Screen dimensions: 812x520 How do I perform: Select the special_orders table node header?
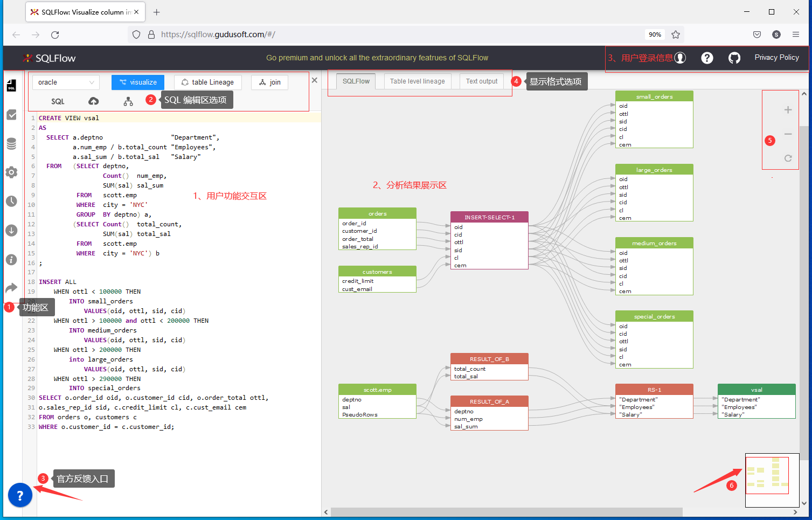coord(654,316)
